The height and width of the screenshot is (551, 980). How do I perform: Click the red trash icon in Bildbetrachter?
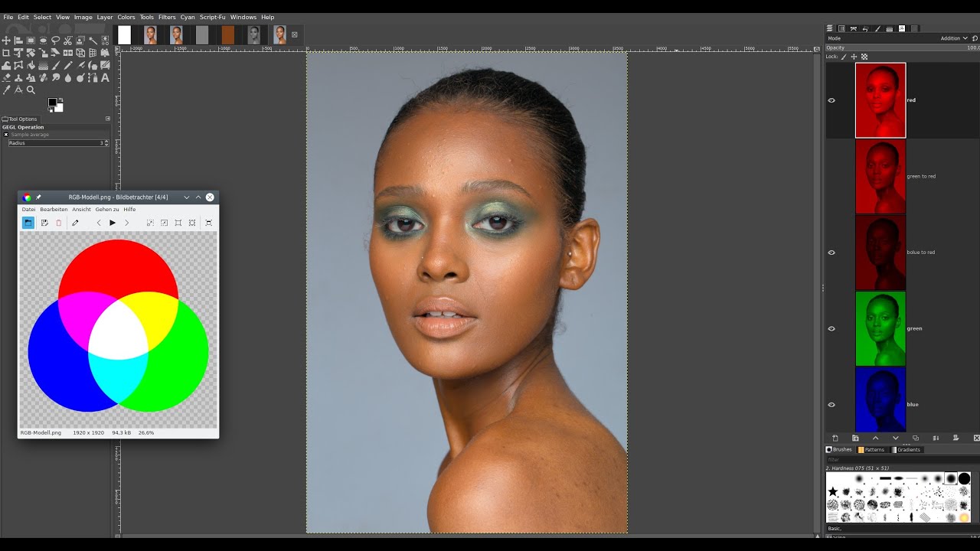(58, 223)
